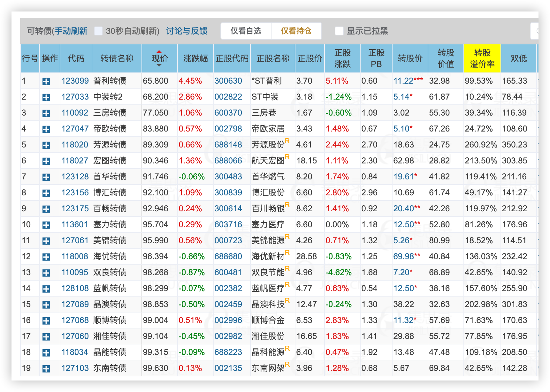Screen dimensions: 550x392
Task: Open bond code 118027 link
Action: click(x=75, y=161)
